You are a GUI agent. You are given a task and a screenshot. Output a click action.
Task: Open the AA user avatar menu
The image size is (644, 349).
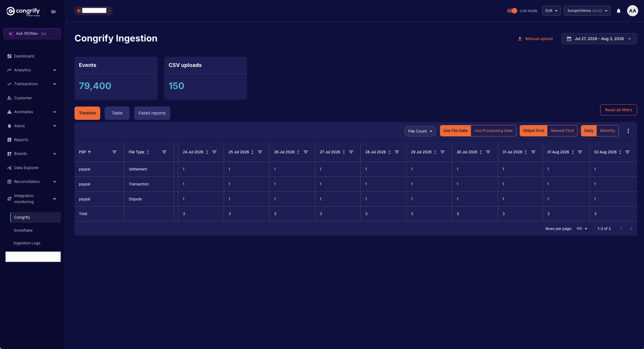point(632,11)
